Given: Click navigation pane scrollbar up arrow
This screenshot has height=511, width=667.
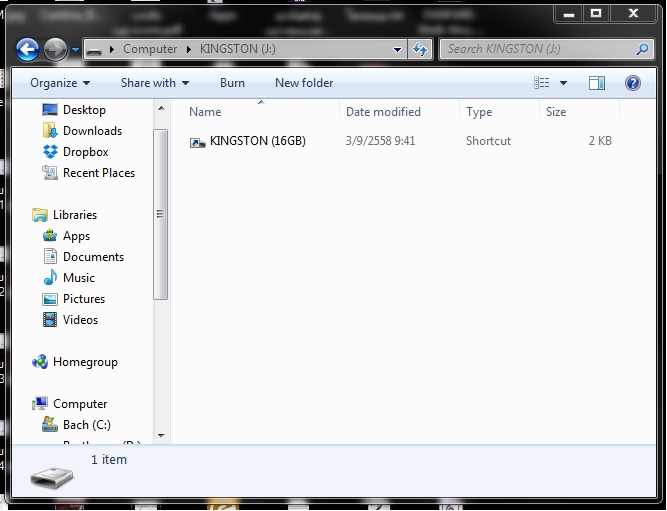Looking at the screenshot, I should (161, 108).
